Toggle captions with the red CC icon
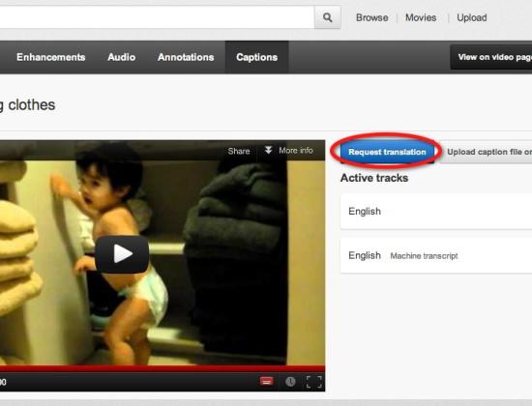532x406 pixels. point(267,382)
